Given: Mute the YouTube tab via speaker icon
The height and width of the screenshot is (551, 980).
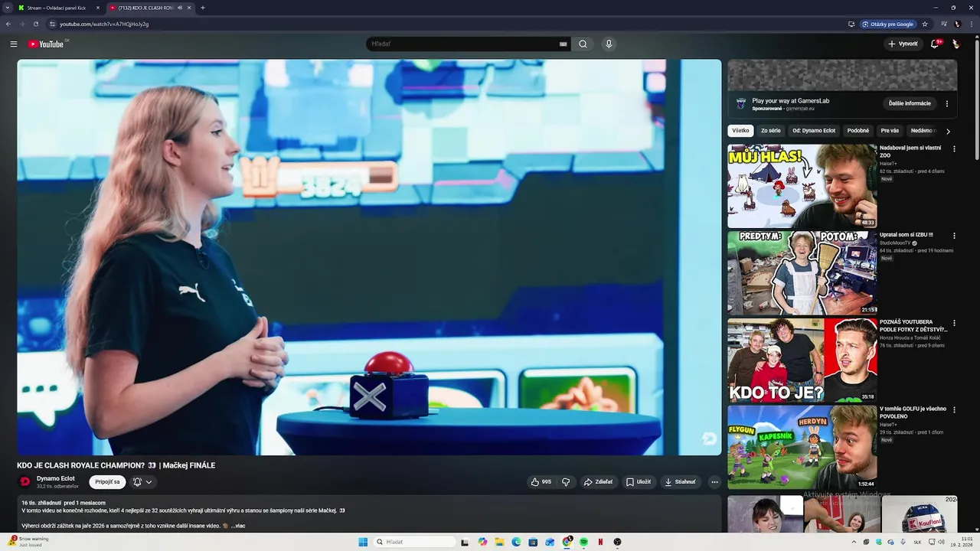Looking at the screenshot, I should point(180,8).
